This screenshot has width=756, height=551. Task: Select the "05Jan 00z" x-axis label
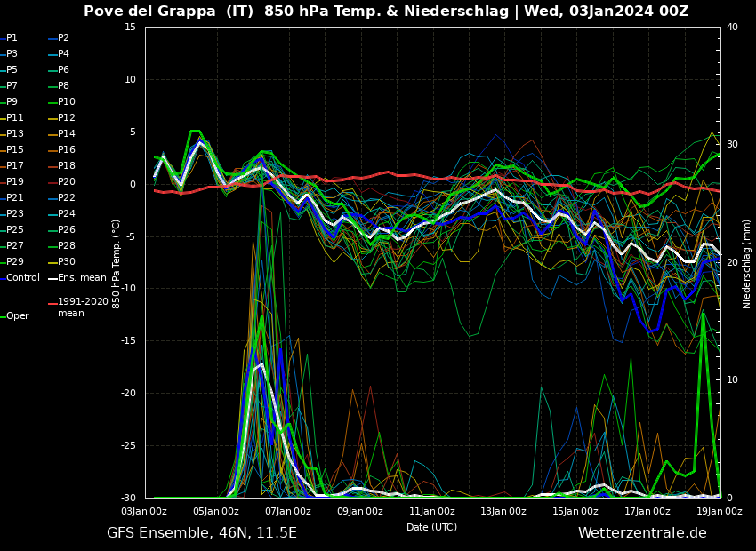point(216,512)
